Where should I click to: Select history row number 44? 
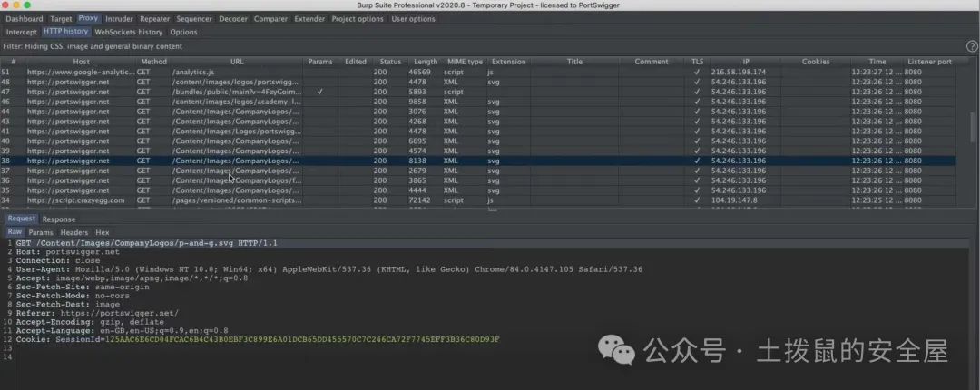point(477,112)
